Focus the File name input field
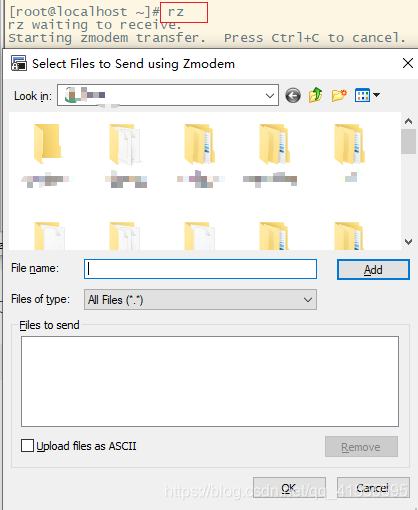The width and height of the screenshot is (418, 510). tap(200, 269)
